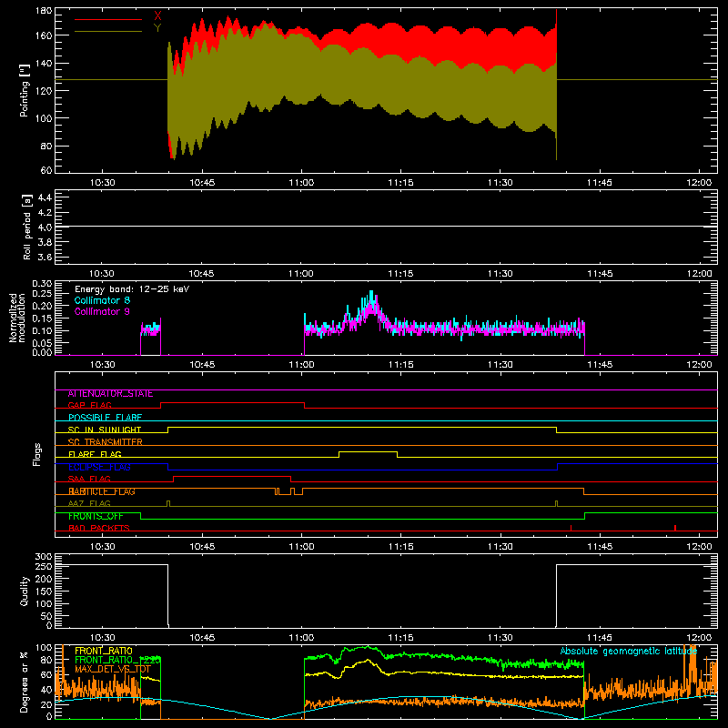Click the Normalized modulation axis title
The height and width of the screenshot is (728, 728).
pyautogui.click(x=16, y=318)
